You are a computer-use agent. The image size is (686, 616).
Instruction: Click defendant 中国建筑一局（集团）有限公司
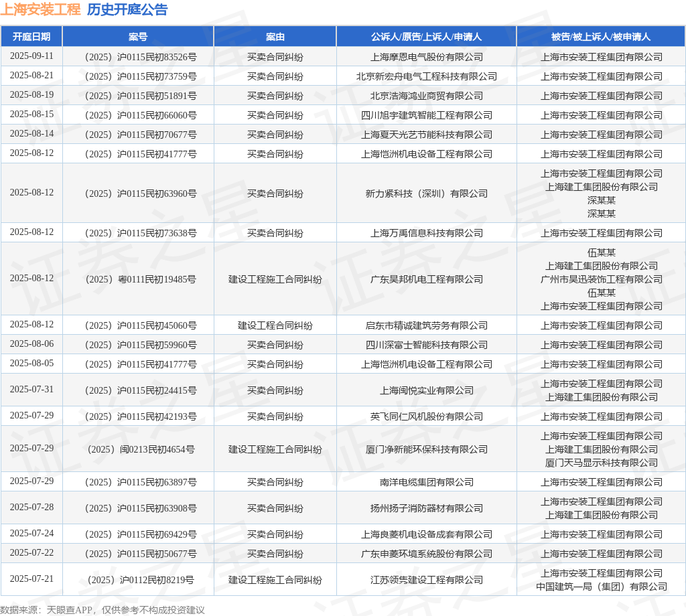pos(601,587)
